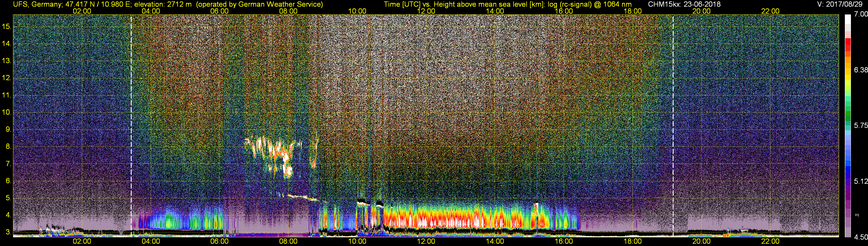This screenshot has width=868, height=246.
Task: Click the 9. km height axis label
Action: (8, 129)
